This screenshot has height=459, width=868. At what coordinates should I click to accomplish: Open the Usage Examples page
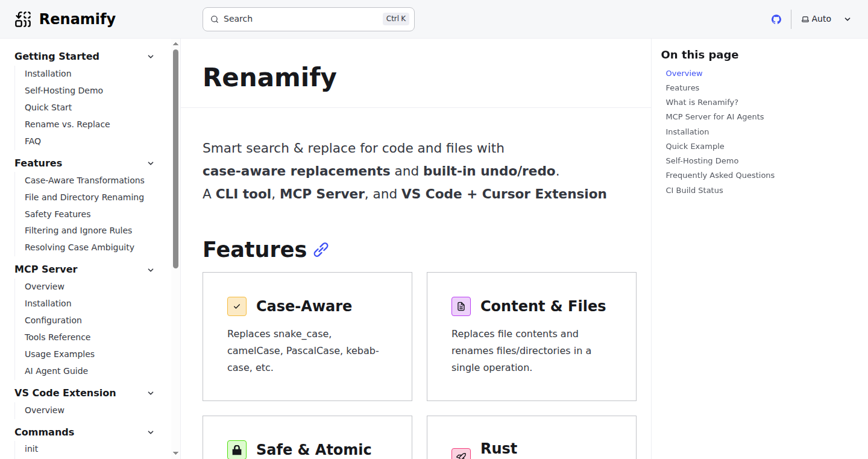tap(60, 354)
